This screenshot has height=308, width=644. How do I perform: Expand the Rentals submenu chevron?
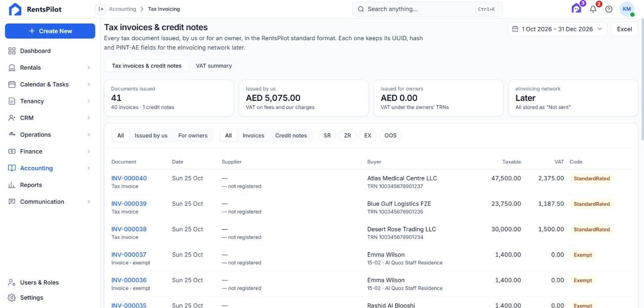pyautogui.click(x=88, y=67)
